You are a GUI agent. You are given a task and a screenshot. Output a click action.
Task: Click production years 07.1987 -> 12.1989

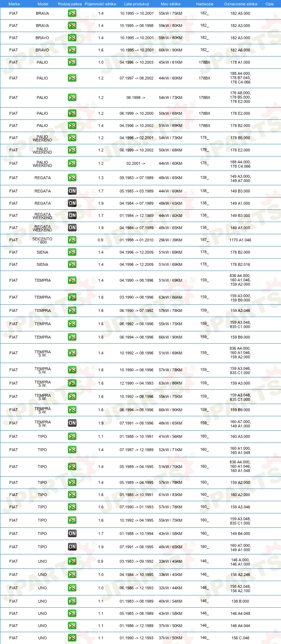click(x=137, y=450)
